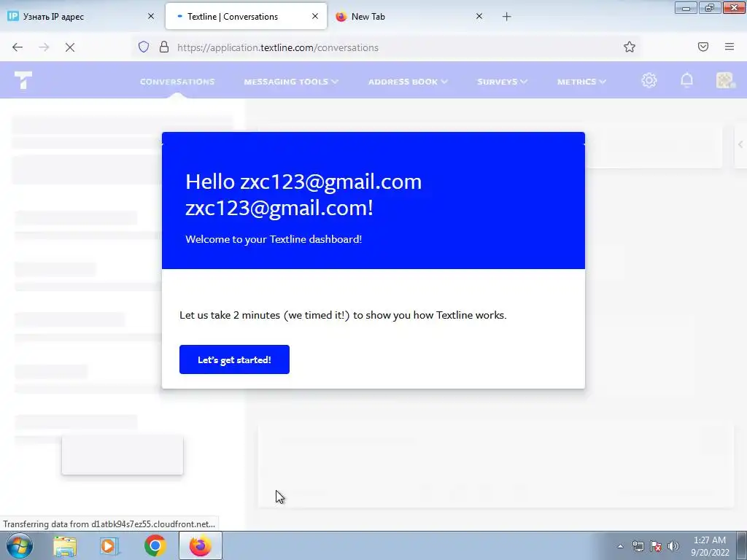Click Let's get started! button
This screenshot has height=560, width=747.
[234, 359]
